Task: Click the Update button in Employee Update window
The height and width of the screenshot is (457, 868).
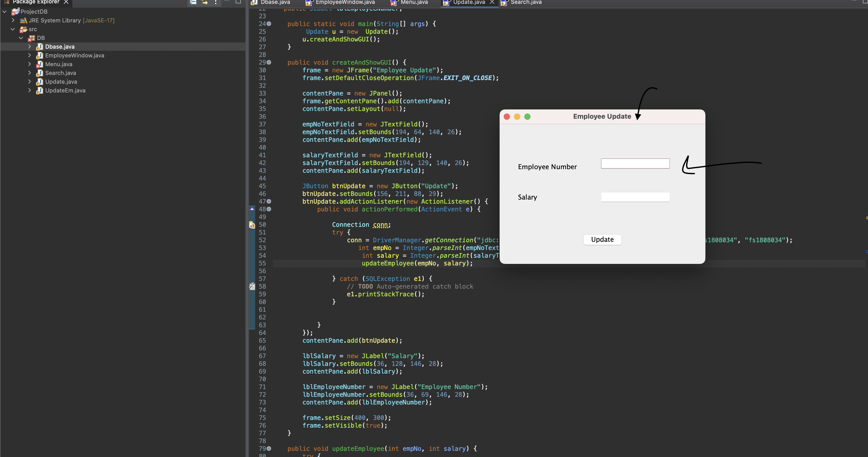Action: click(602, 239)
